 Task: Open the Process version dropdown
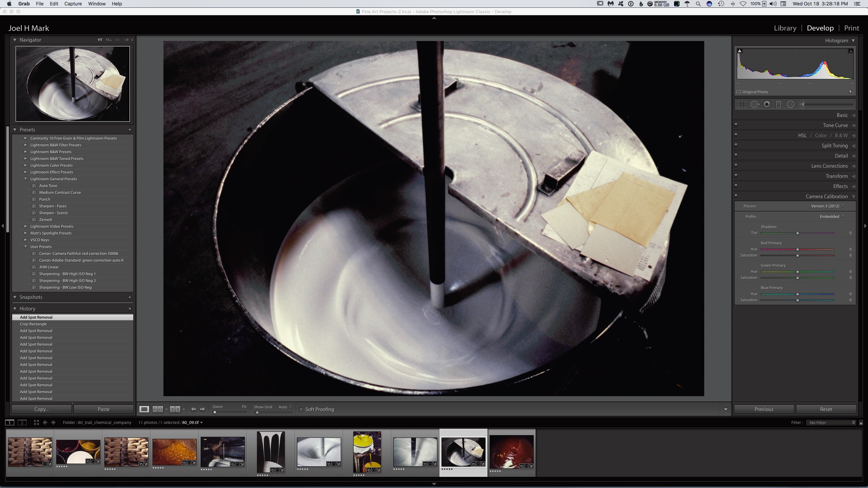[x=827, y=206]
